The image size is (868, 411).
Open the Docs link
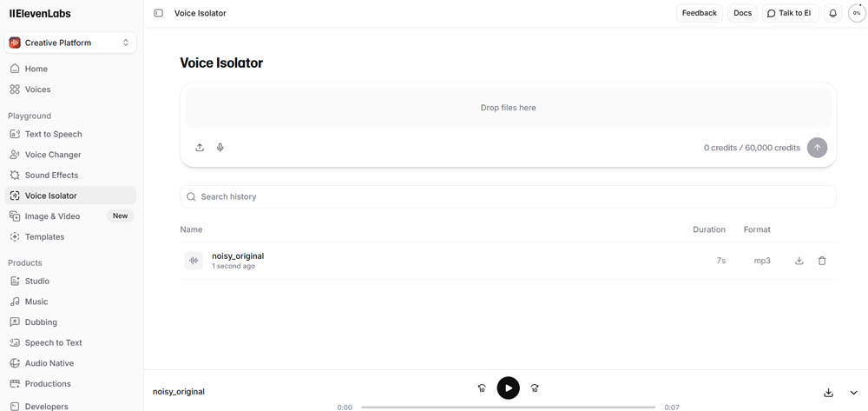(742, 13)
